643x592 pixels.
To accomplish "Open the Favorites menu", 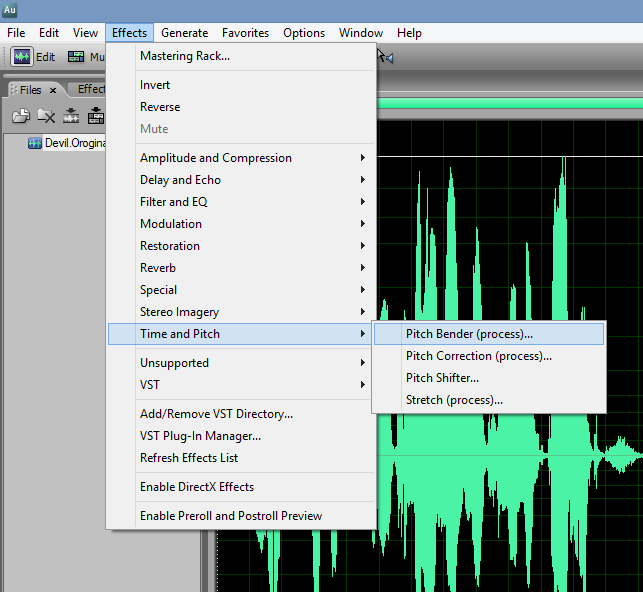I will (245, 33).
